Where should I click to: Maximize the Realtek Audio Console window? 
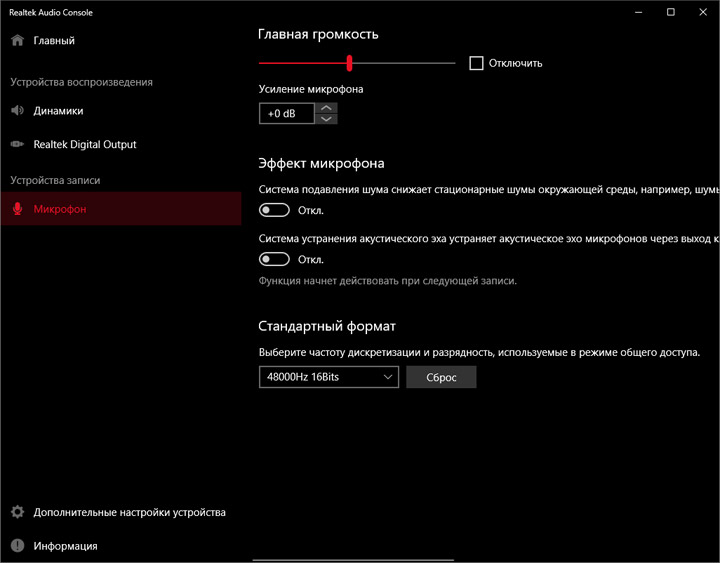671,12
